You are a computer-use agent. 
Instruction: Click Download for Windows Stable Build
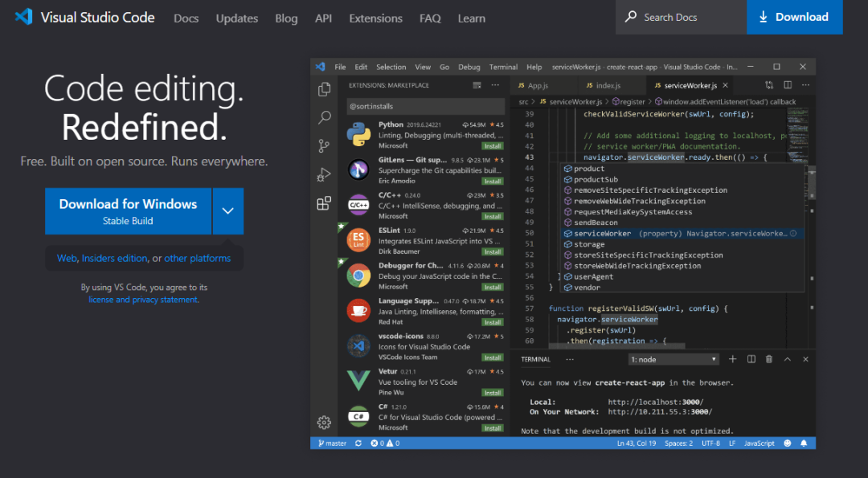coord(128,210)
